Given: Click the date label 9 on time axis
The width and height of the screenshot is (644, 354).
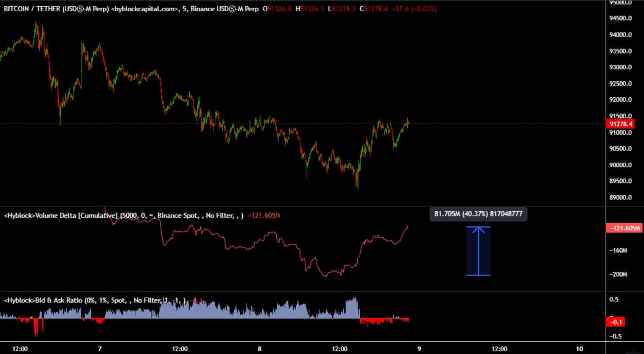Looking at the screenshot, I should tap(419, 349).
